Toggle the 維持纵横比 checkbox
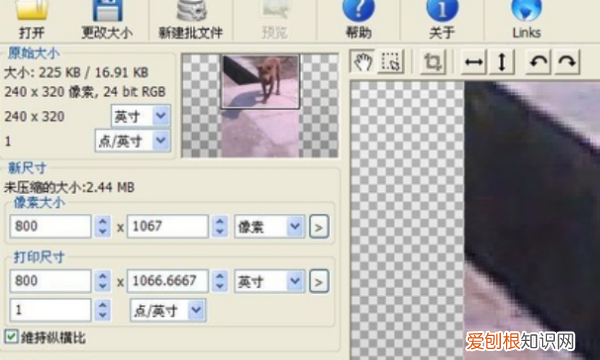 coord(11,337)
